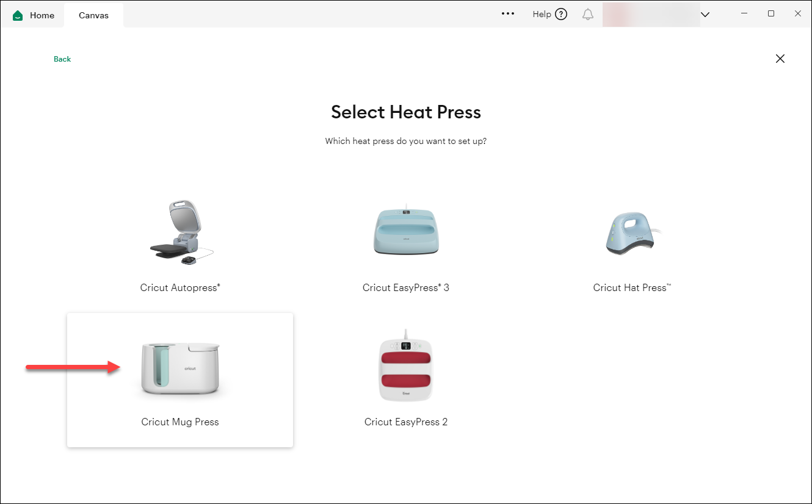Switch to the Home tab

(x=42, y=15)
